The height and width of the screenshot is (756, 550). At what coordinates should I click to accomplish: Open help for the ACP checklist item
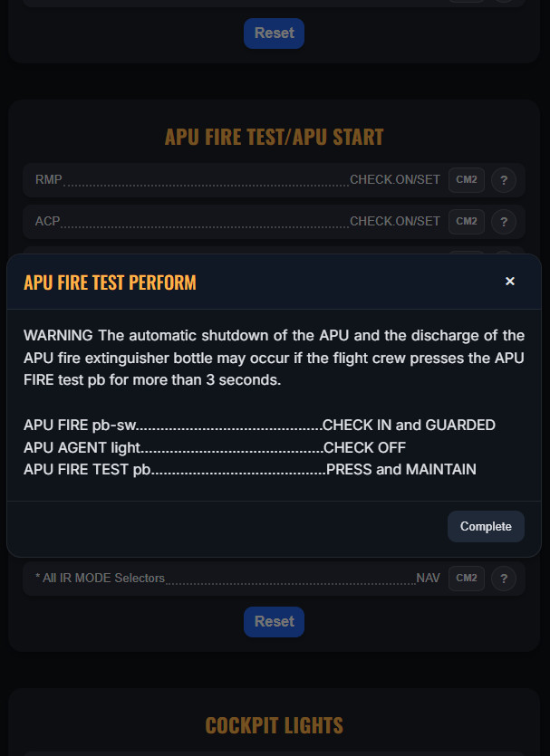click(504, 222)
